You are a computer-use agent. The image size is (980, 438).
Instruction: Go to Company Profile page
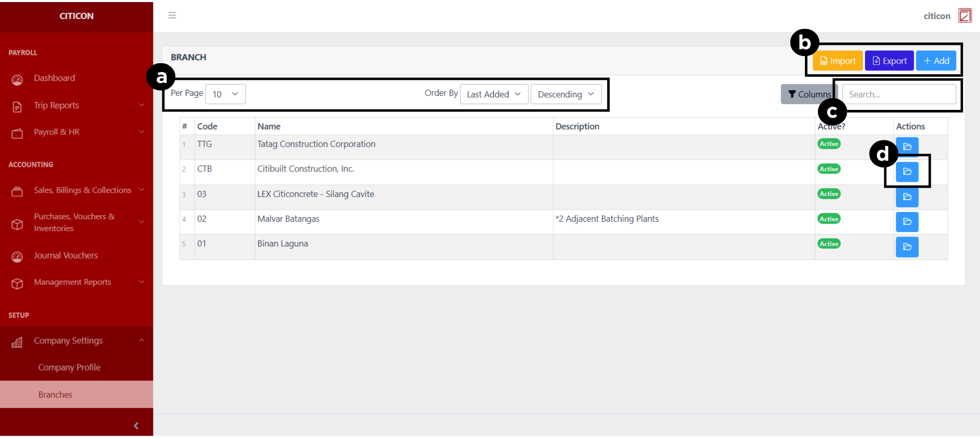69,368
